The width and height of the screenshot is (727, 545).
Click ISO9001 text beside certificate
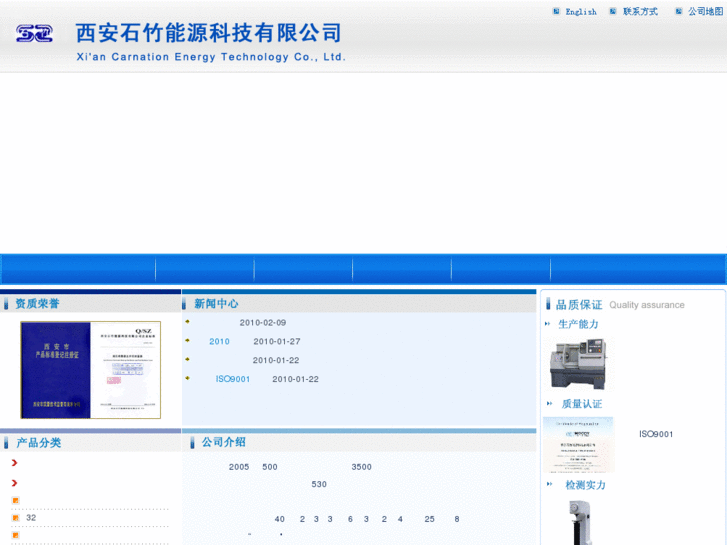(656, 434)
